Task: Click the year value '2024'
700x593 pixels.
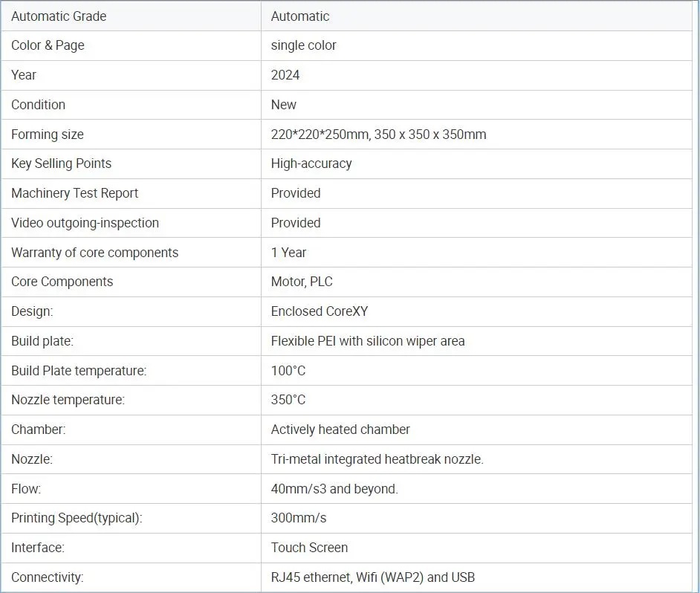Action: click(x=285, y=75)
